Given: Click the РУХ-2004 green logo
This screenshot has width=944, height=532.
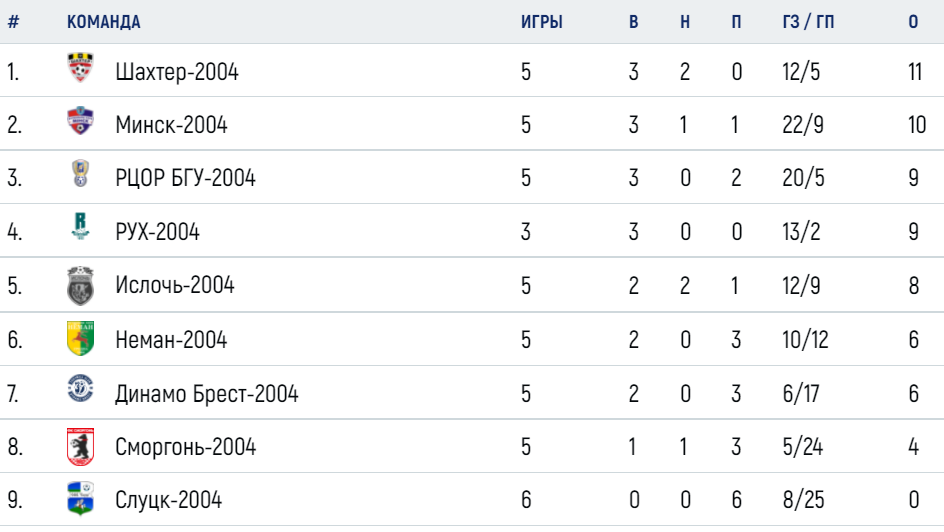Looking at the screenshot, I should click(80, 227).
